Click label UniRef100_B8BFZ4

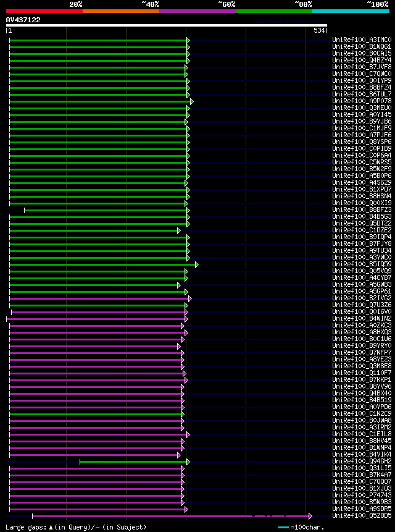(x=362, y=88)
